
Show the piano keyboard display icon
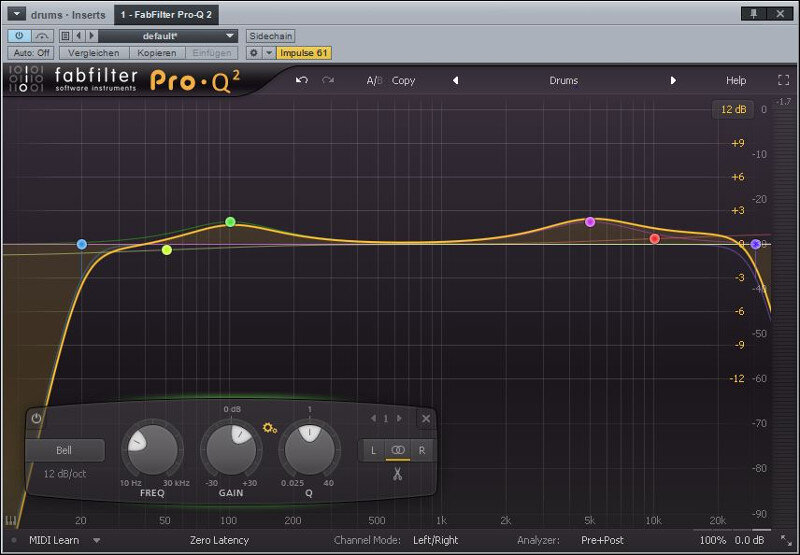click(11, 521)
